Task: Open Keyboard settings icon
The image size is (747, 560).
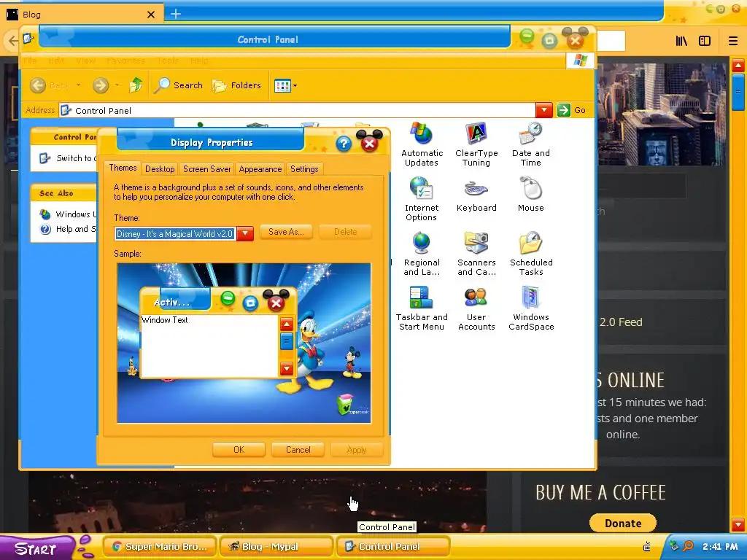Action: pyautogui.click(x=476, y=195)
